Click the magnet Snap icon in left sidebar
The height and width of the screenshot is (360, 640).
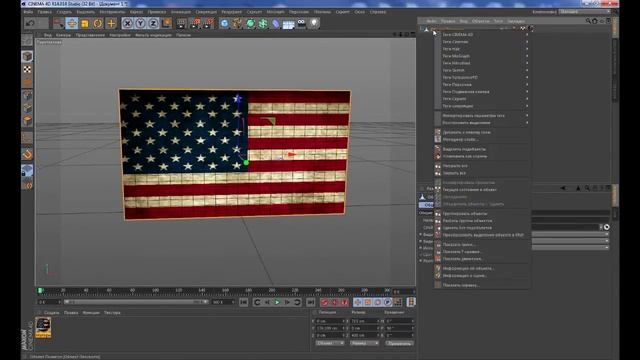tap(27, 154)
